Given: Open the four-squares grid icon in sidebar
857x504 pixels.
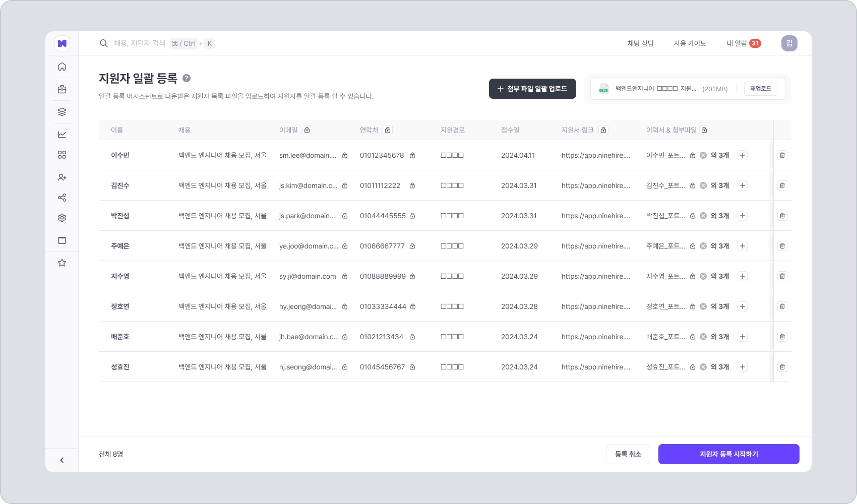Looking at the screenshot, I should (62, 155).
